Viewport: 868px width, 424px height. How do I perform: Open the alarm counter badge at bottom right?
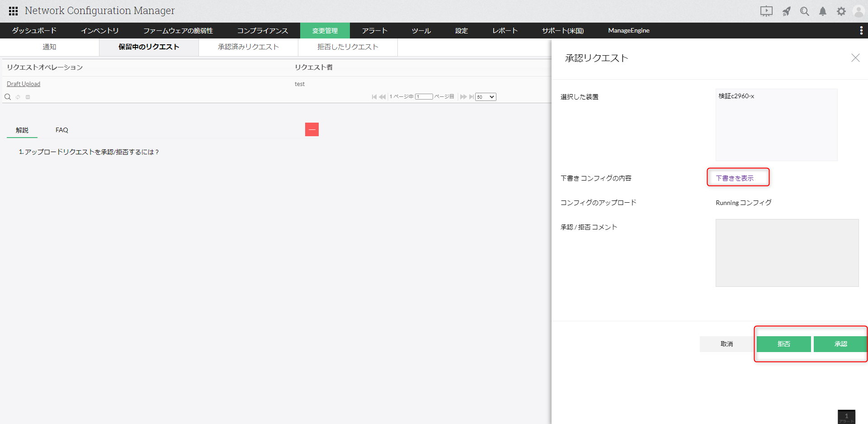pyautogui.click(x=846, y=417)
